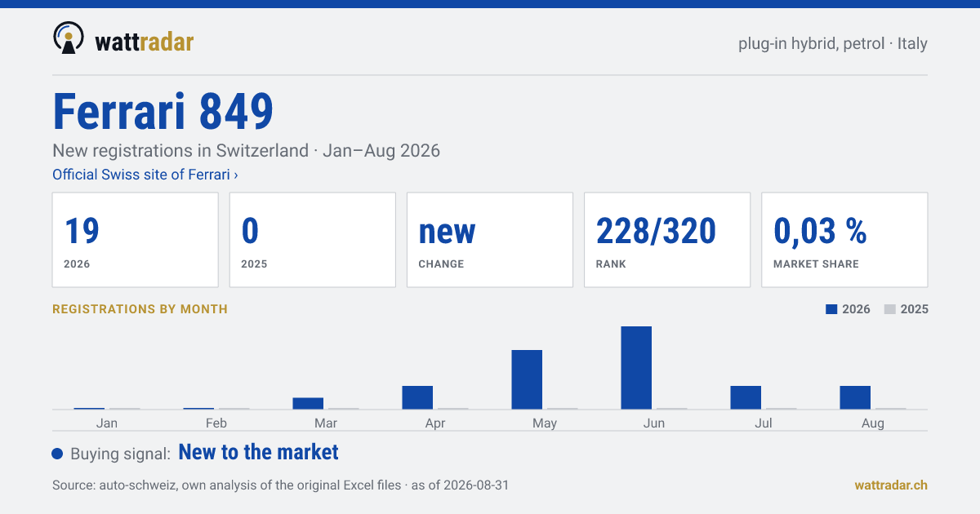This screenshot has width=980, height=514.
Task: Click the Jul month axis label
Action: pyautogui.click(x=764, y=423)
